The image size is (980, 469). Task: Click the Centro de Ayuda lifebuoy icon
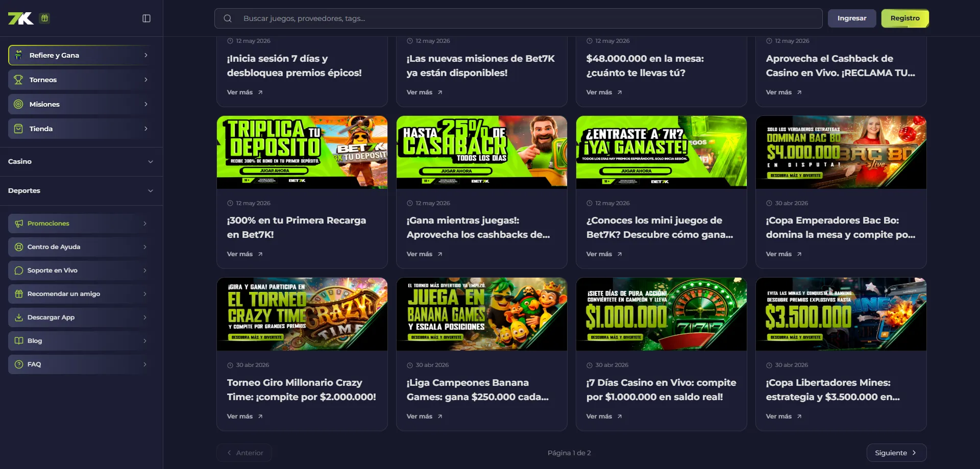[19, 247]
